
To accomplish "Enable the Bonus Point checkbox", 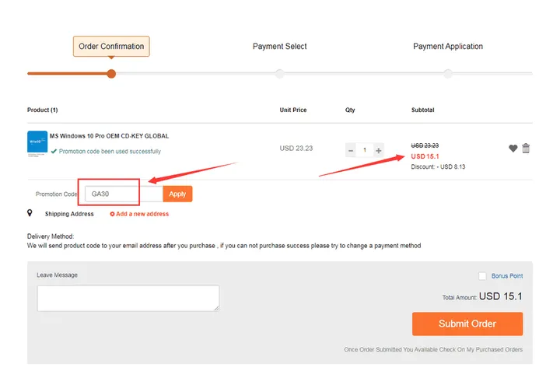I will click(482, 276).
